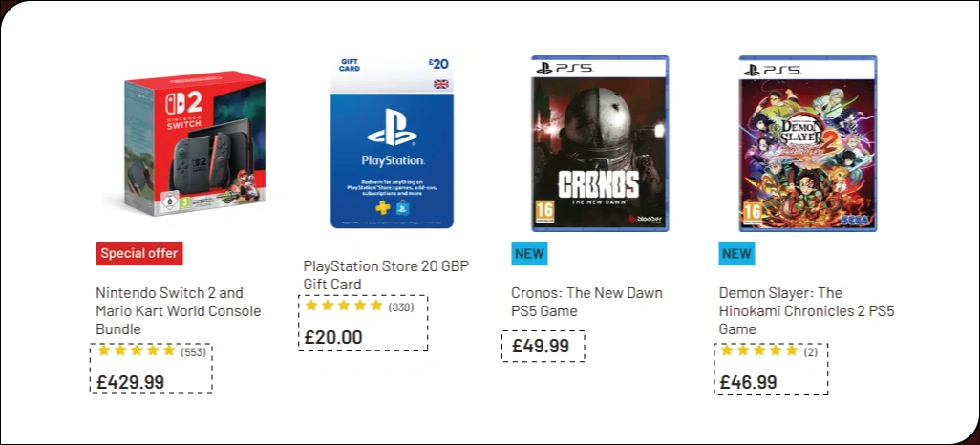Click the red Special offer badge
This screenshot has width=980, height=445.
tap(138, 253)
